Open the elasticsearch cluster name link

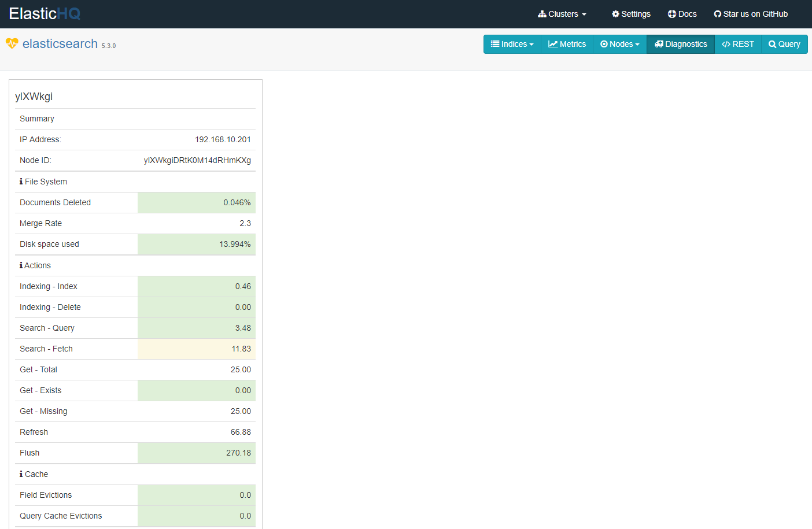pos(60,44)
